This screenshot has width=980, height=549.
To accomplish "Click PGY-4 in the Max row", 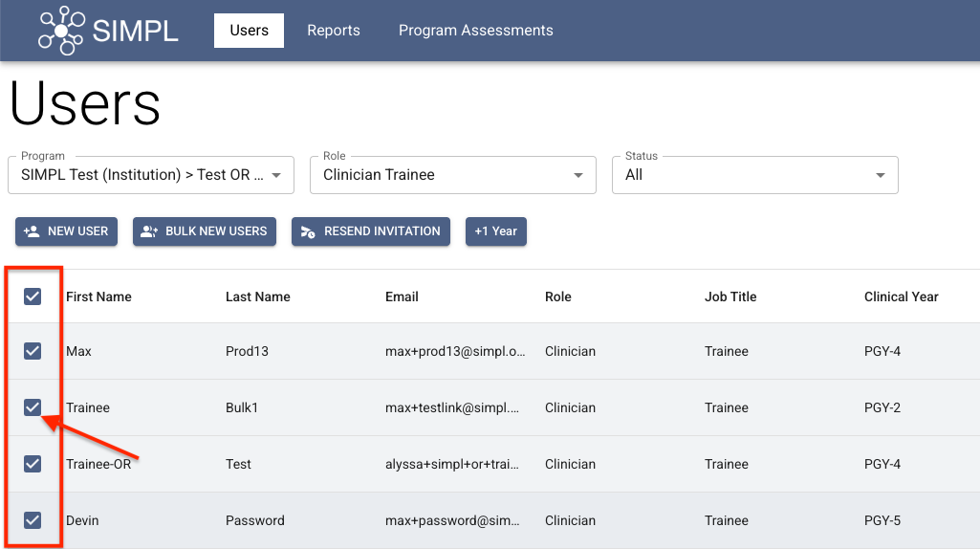I will (882, 351).
